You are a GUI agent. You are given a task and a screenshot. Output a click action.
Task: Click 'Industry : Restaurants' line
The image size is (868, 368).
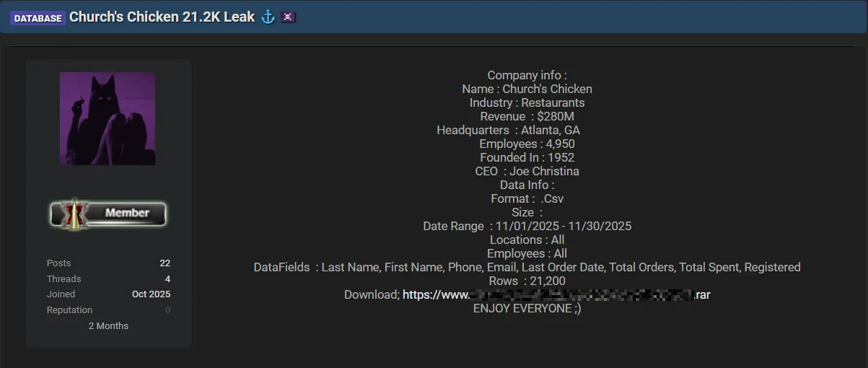[x=527, y=102]
